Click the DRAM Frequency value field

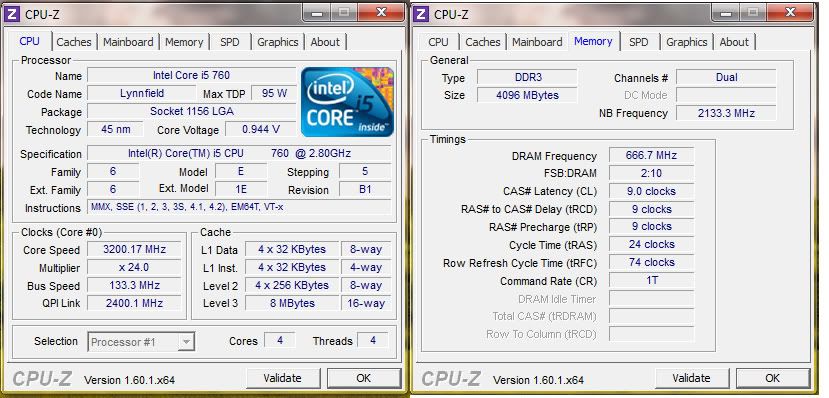point(651,155)
